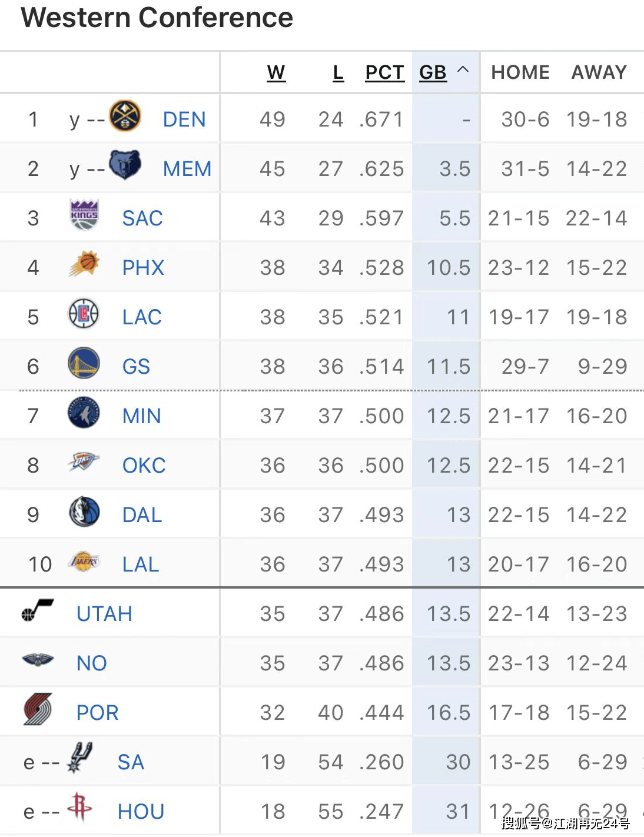Click the Denver Nuggets logo

coord(125,115)
